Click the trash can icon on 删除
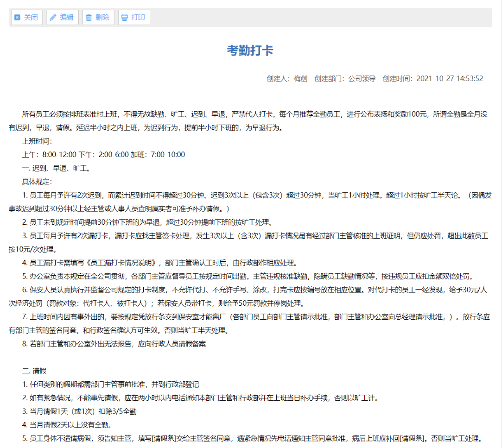The image size is (502, 448). tap(89, 17)
